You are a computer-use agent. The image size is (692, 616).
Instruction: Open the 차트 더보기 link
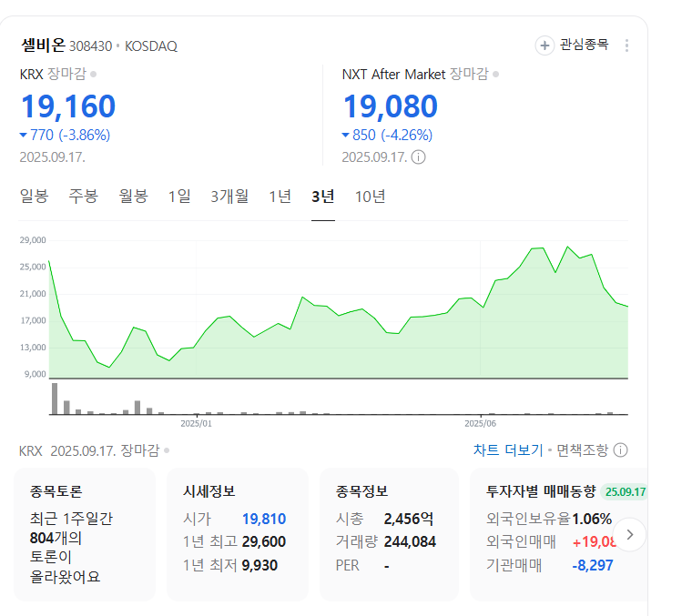(508, 450)
